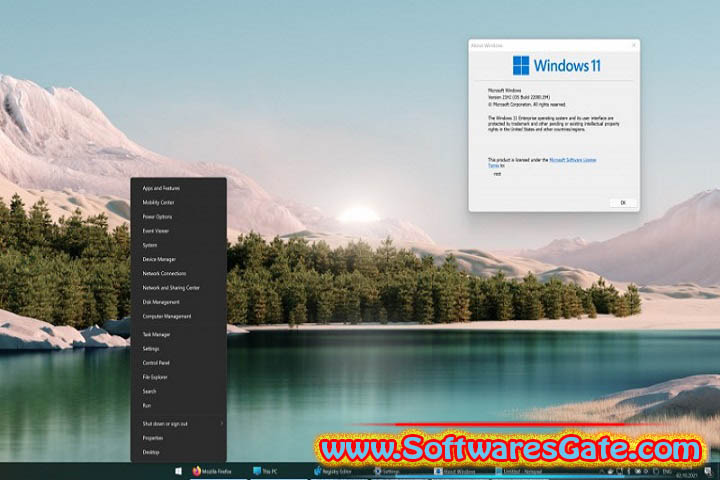Image resolution: width=720 pixels, height=480 pixels.
Task: Launch Event Viewer from the menu
Action: [179, 231]
